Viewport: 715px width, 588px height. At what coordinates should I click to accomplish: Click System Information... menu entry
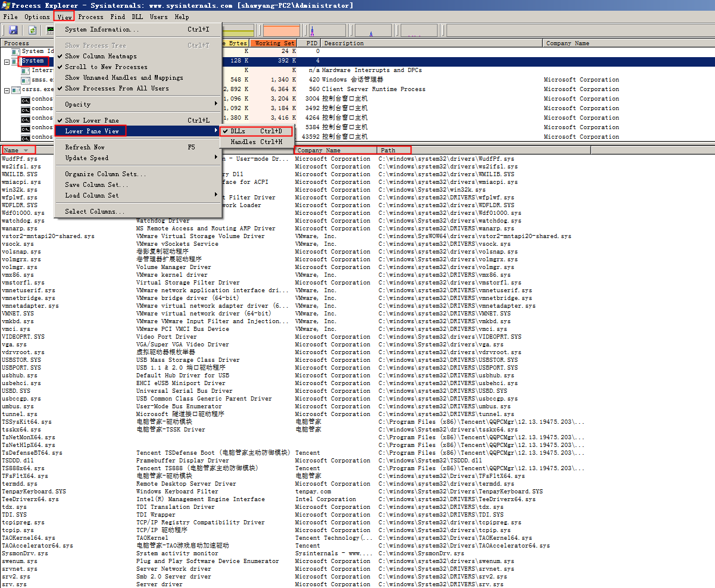click(102, 29)
